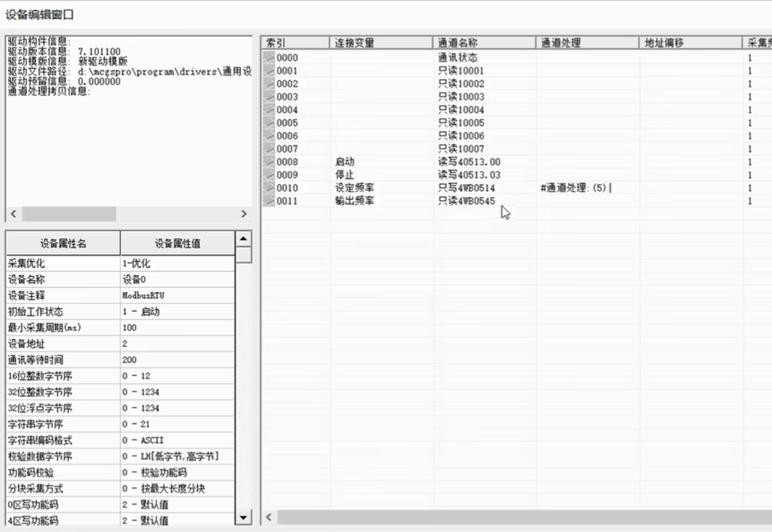The height and width of the screenshot is (532, 772).
Task: Click the row icon for index 0004
Action: point(269,110)
